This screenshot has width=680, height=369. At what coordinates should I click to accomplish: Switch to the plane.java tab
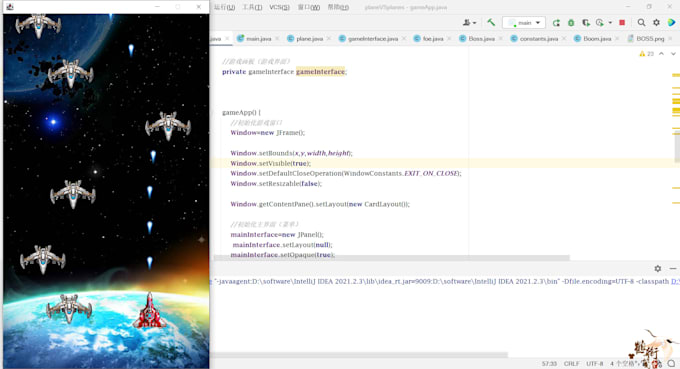(x=310, y=39)
